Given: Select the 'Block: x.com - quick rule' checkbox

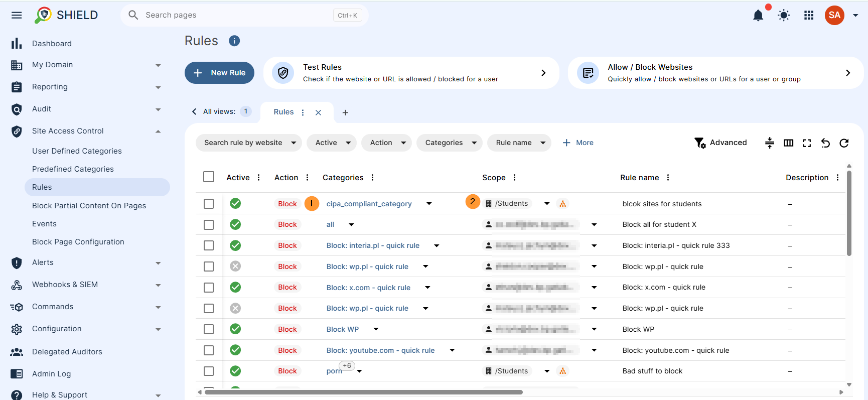Looking at the screenshot, I should 209,288.
